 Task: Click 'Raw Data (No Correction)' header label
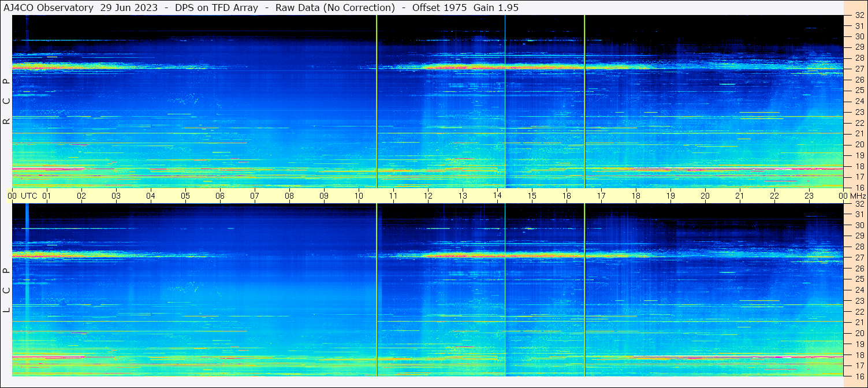click(336, 8)
